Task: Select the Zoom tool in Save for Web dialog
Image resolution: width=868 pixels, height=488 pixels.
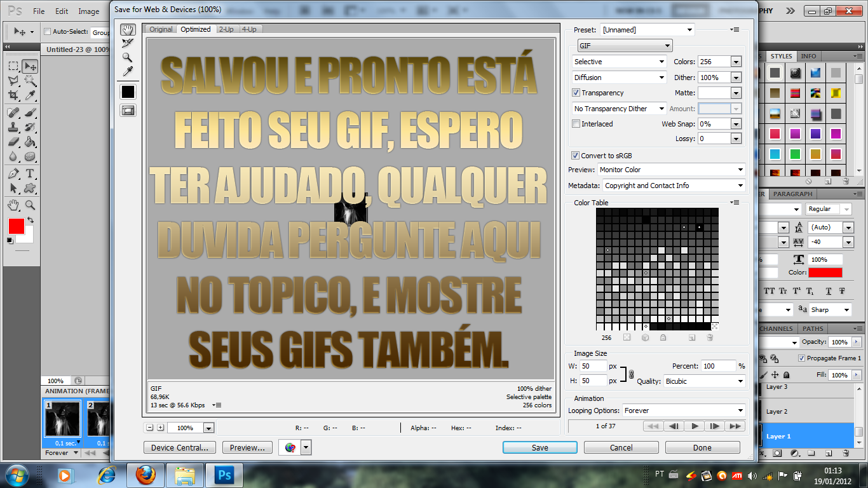Action: click(128, 57)
